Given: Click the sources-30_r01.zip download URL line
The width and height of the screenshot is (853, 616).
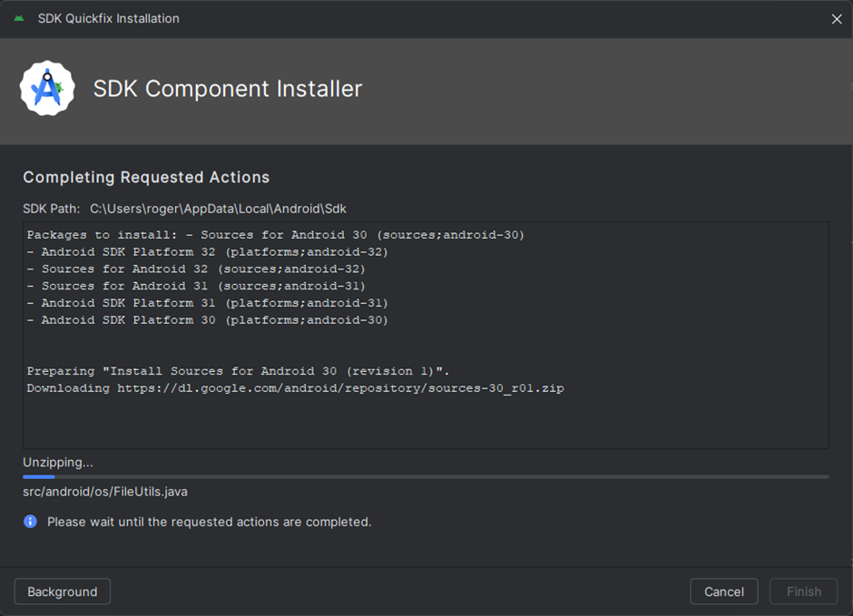Looking at the screenshot, I should click(x=296, y=388).
